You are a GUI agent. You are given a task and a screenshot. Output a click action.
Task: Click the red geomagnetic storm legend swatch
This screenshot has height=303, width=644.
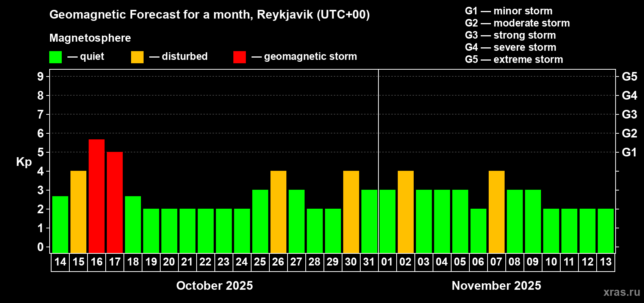[x=240, y=57]
